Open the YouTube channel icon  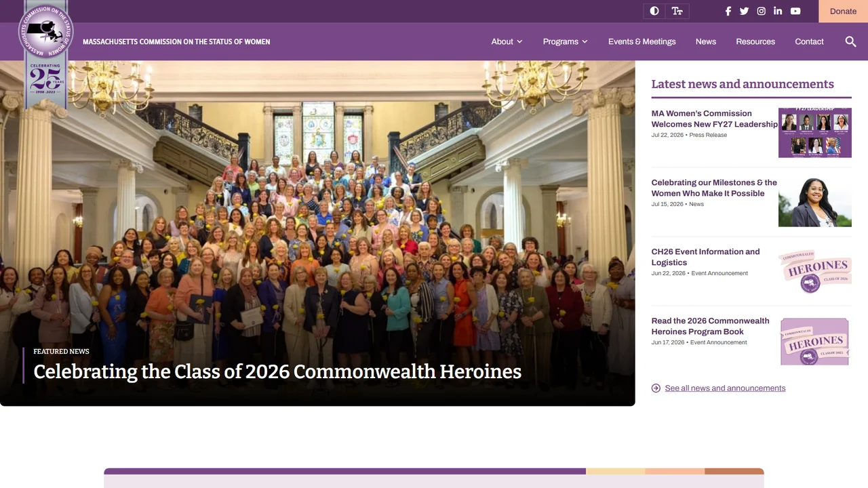point(795,11)
